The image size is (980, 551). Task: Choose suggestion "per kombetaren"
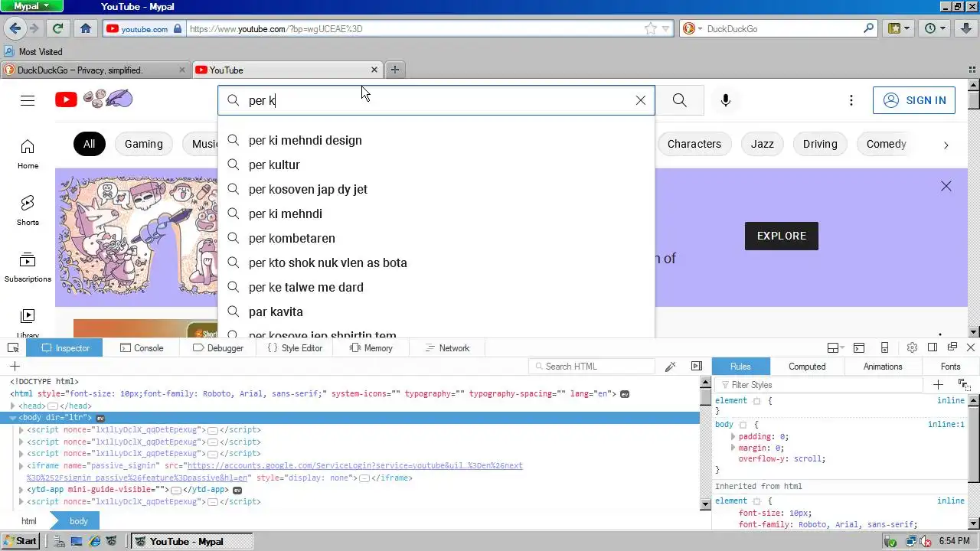pos(436,238)
